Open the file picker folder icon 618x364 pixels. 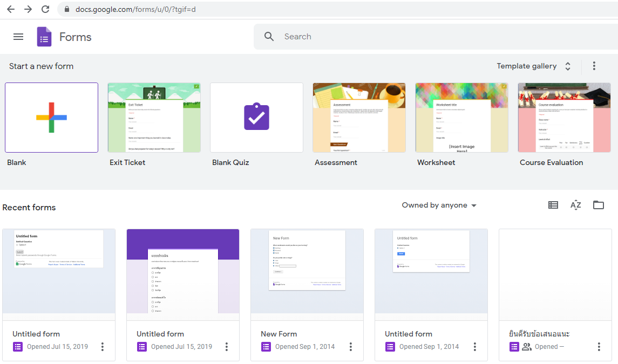[598, 205]
